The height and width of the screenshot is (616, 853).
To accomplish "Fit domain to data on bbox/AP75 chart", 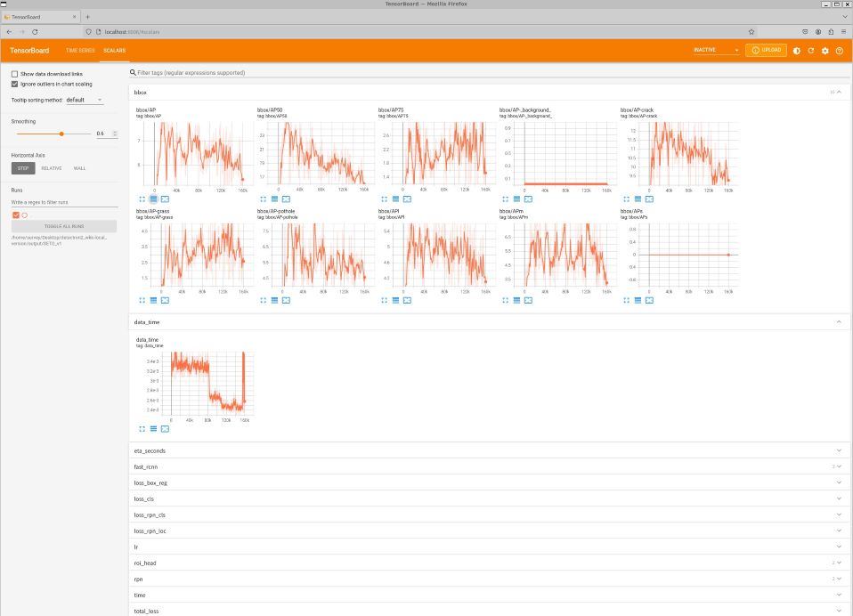I will click(407, 199).
